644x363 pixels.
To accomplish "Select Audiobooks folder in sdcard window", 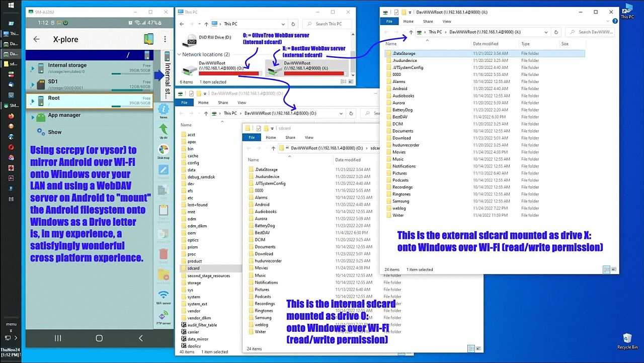I will [266, 212].
